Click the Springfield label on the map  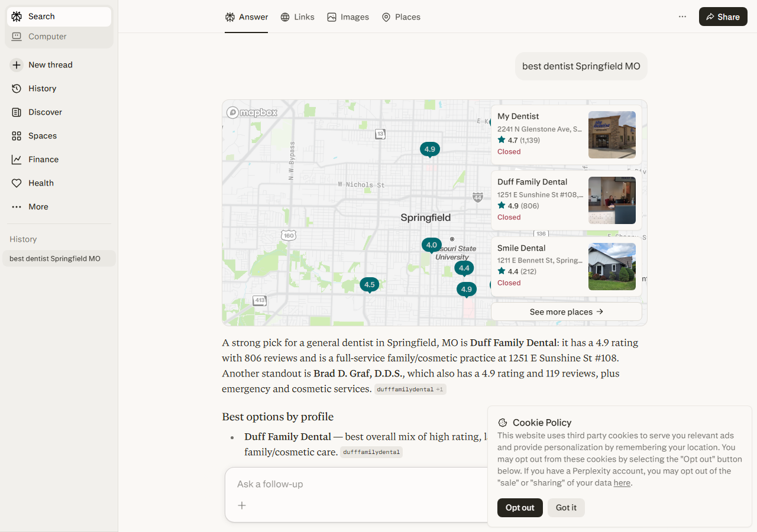tap(425, 218)
